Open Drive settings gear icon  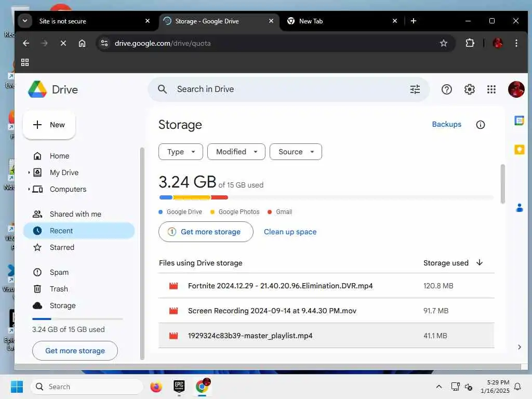pos(469,89)
